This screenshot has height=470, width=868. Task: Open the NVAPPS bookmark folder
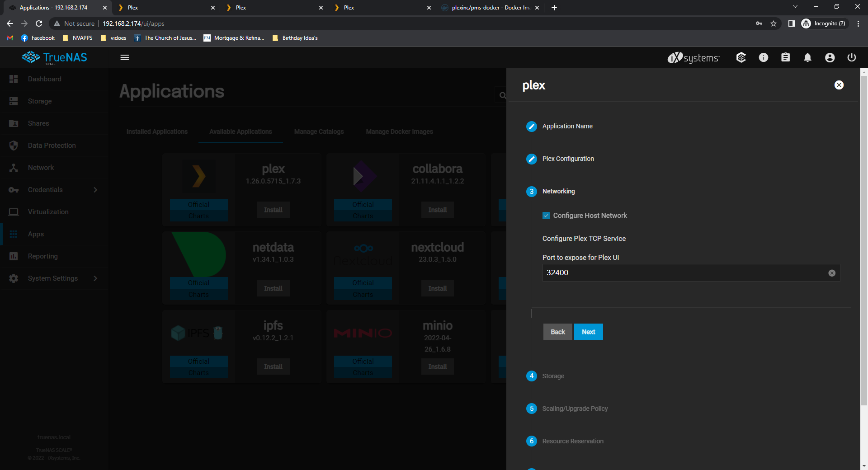click(x=77, y=38)
